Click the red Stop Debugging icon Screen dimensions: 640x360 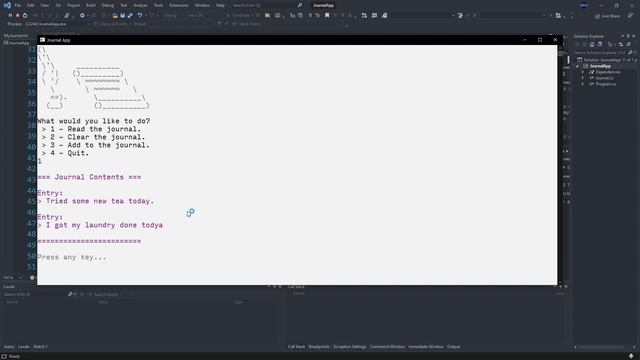[18, 16]
